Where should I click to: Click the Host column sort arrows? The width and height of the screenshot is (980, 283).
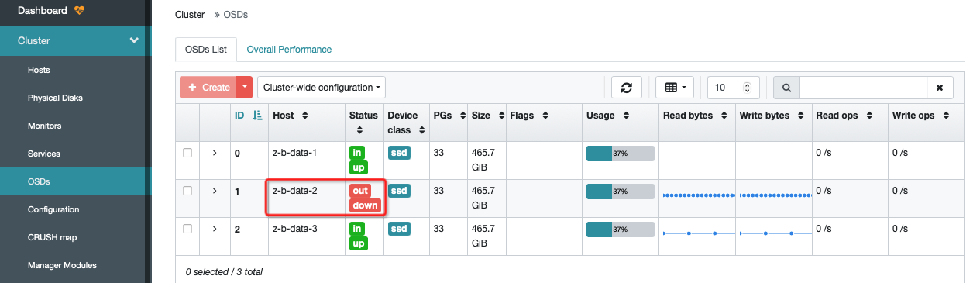coord(305,116)
